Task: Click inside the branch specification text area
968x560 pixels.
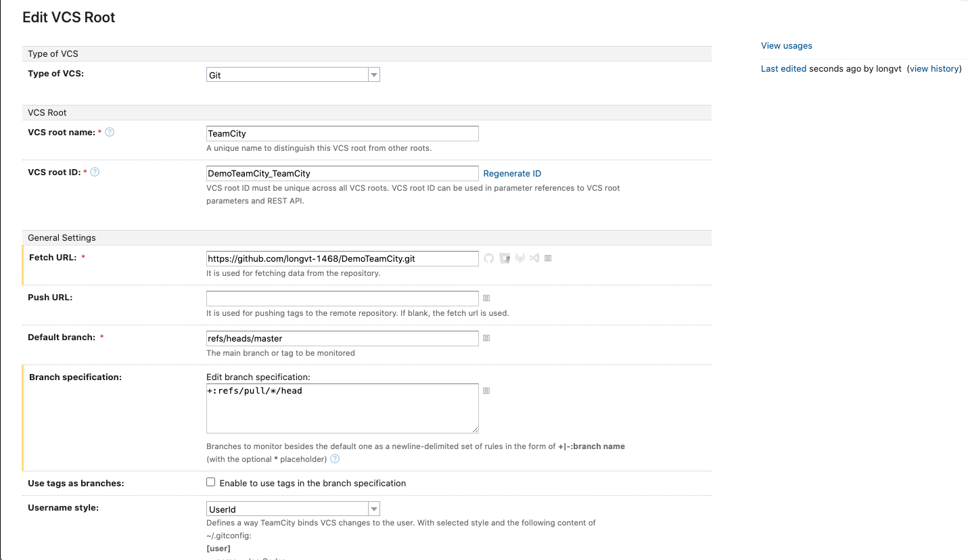Action: tap(342, 409)
